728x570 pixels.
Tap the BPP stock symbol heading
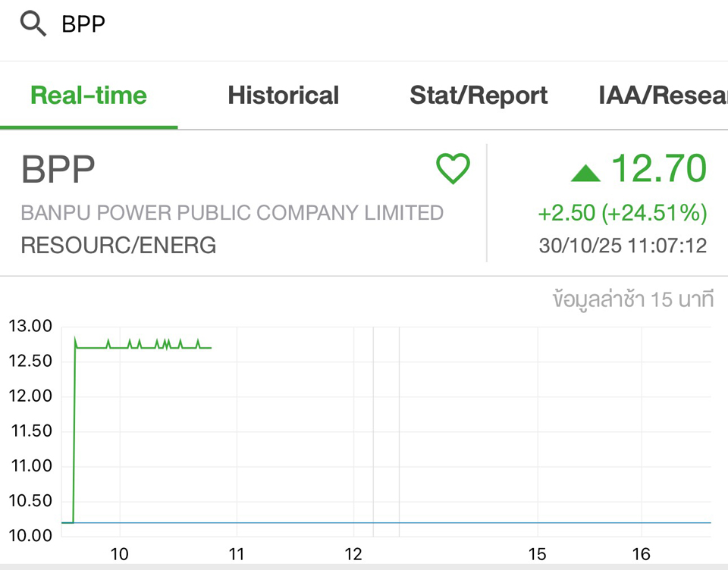coord(58,170)
